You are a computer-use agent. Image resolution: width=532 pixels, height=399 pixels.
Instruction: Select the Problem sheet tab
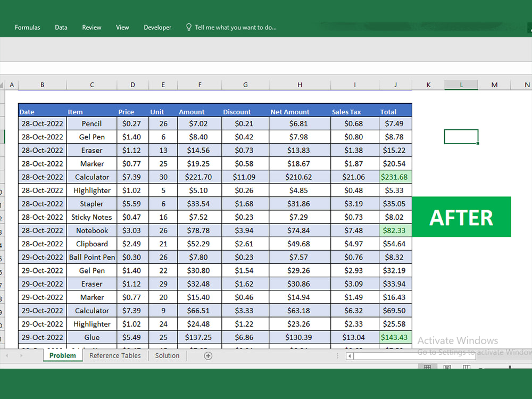[x=63, y=355]
